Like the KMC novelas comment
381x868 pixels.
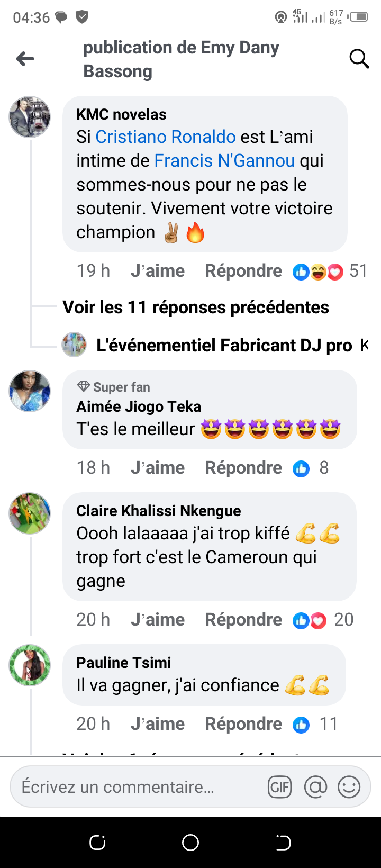[x=158, y=271]
